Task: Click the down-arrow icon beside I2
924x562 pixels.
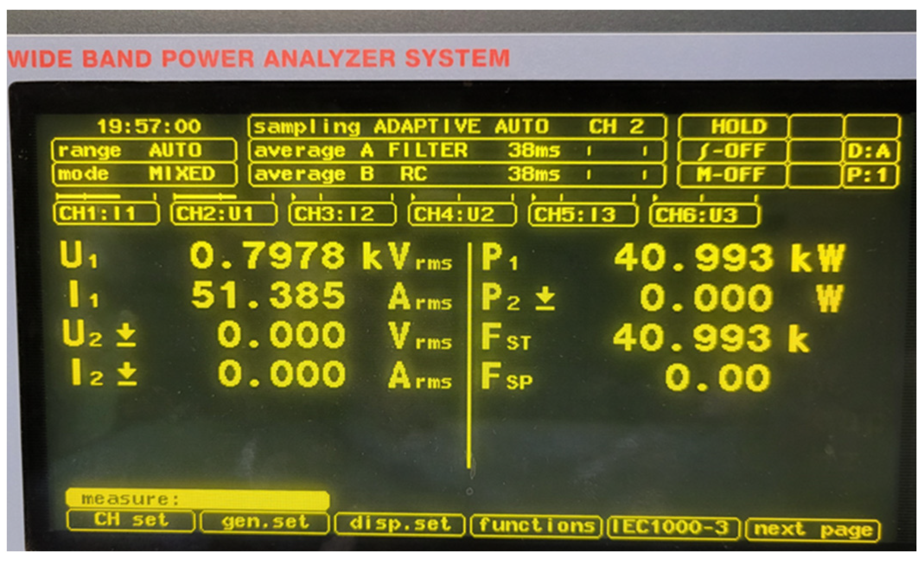Action: [x=127, y=374]
